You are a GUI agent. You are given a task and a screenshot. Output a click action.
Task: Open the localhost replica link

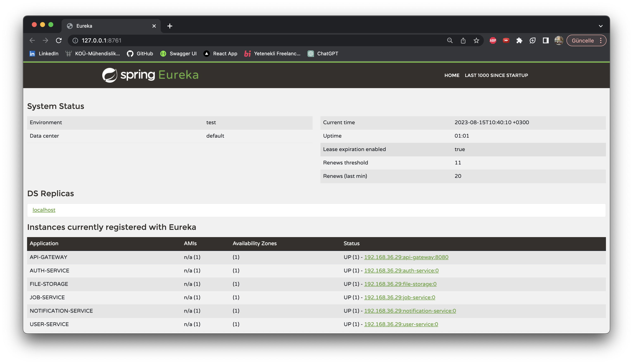pos(44,210)
